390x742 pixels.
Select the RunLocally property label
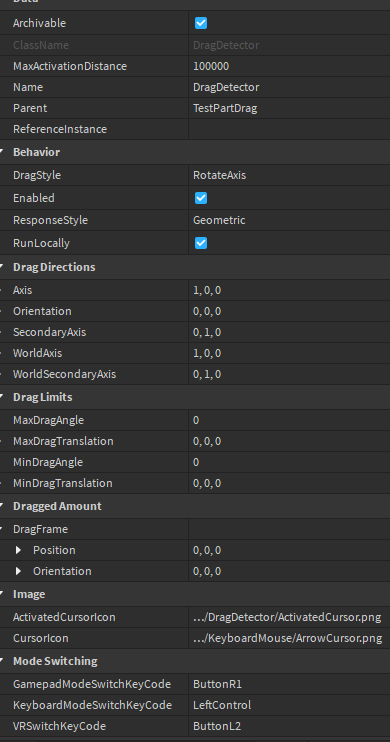[41, 243]
